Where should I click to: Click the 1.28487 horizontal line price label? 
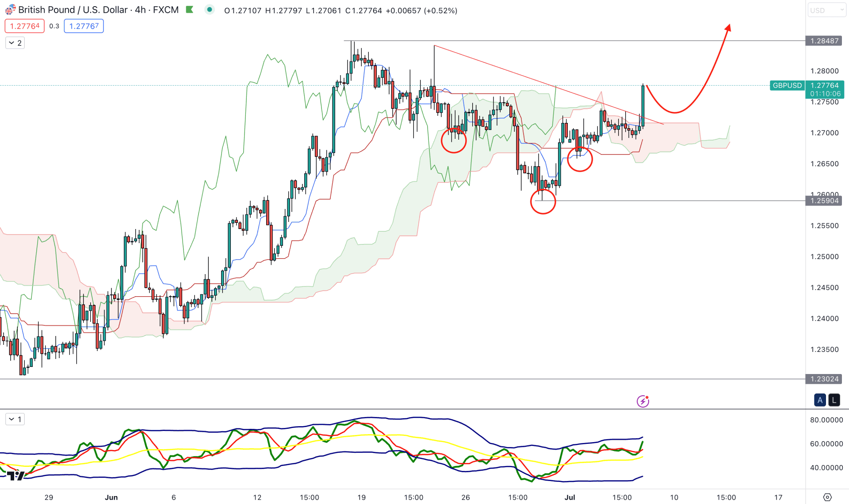click(x=825, y=41)
